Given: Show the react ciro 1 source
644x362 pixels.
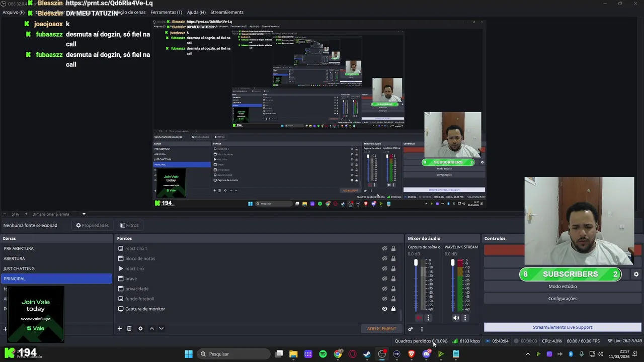Looking at the screenshot, I should coord(384,248).
